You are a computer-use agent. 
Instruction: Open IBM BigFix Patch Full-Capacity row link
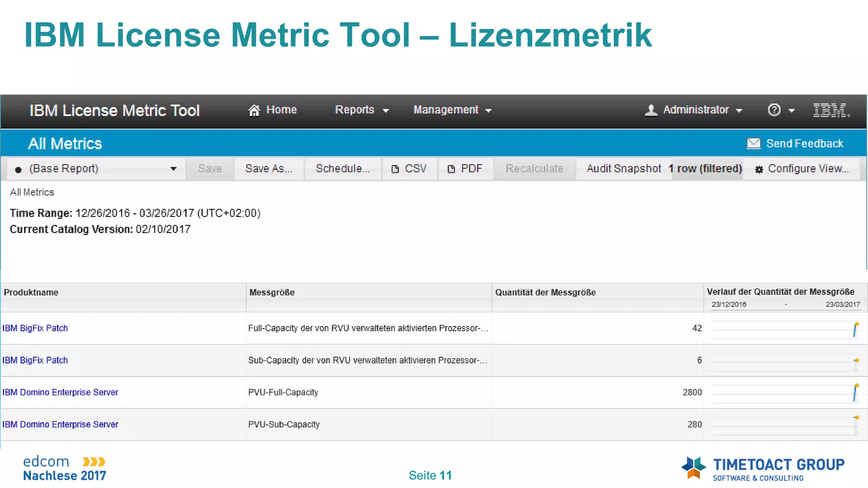coord(35,328)
